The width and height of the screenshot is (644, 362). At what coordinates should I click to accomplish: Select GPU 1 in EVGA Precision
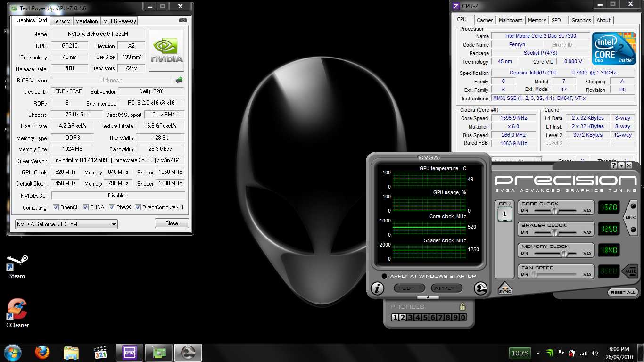504,214
